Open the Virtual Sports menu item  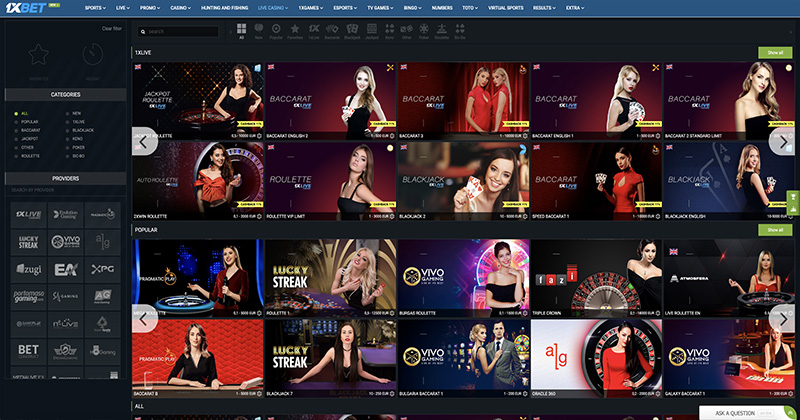(x=505, y=8)
